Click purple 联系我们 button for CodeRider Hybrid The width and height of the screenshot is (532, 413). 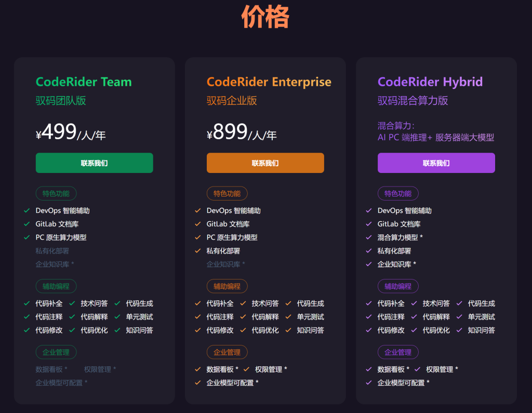(x=436, y=163)
